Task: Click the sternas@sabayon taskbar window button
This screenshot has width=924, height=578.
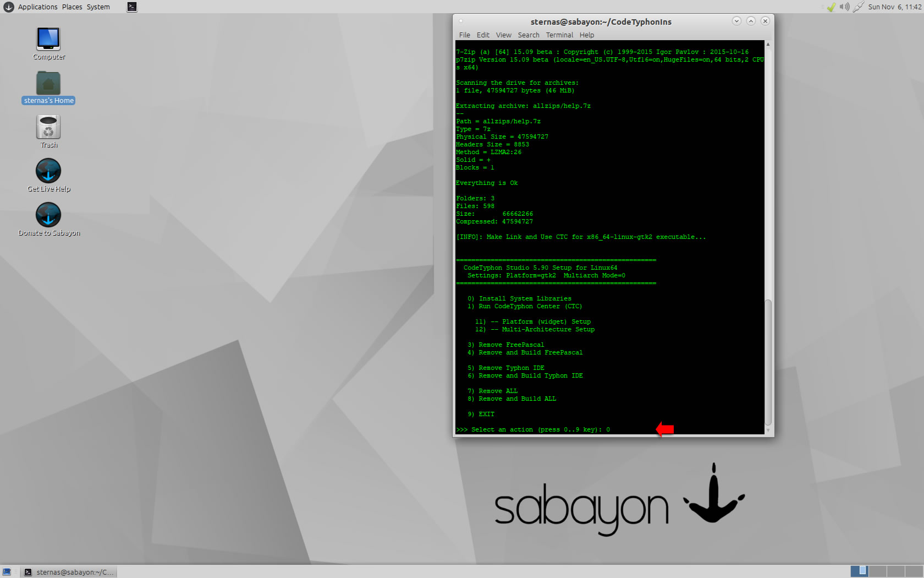Action: click(x=69, y=572)
